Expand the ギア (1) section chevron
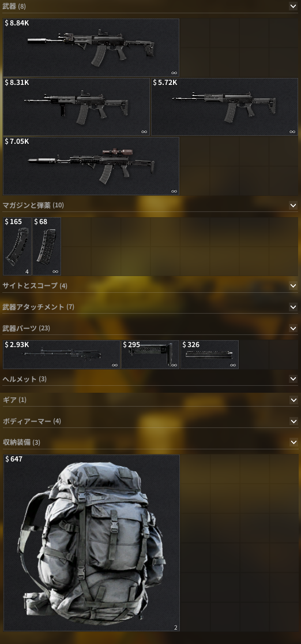This screenshot has height=644, width=301. click(x=293, y=400)
